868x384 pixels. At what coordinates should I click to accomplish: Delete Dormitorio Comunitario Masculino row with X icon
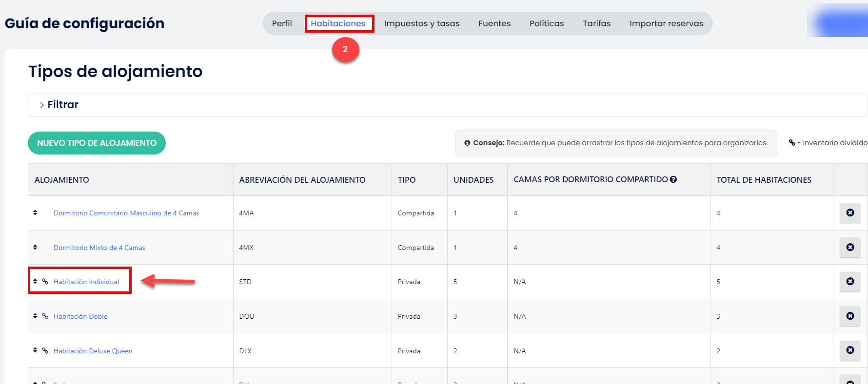(x=850, y=213)
